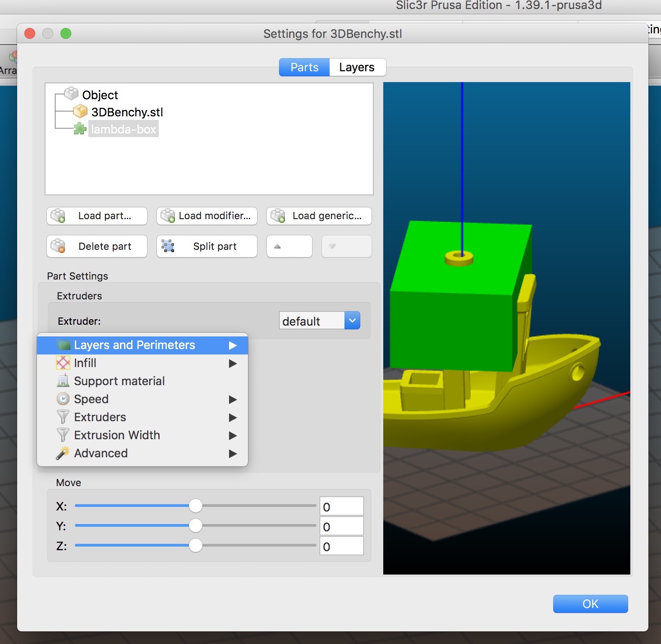This screenshot has width=661, height=644.
Task: Click the Z move value field
Action: coord(342,546)
